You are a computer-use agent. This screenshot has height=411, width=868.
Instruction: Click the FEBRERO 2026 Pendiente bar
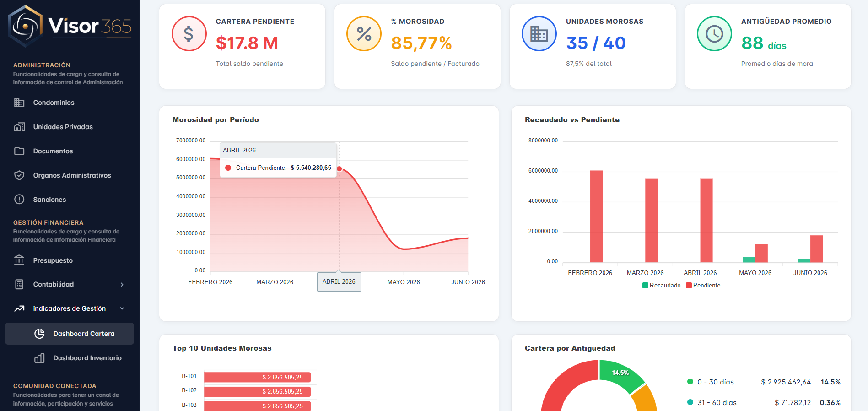pyautogui.click(x=596, y=216)
